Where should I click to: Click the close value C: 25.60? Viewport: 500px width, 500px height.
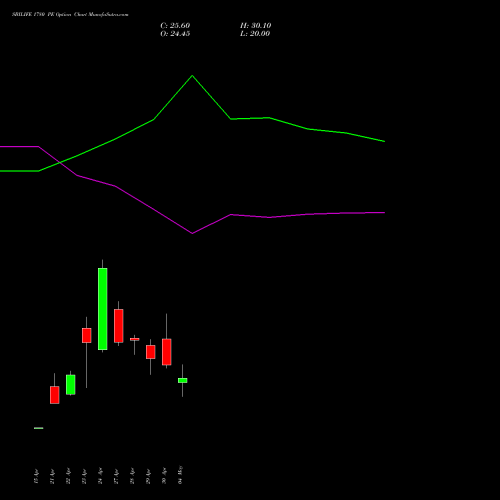coord(175,26)
